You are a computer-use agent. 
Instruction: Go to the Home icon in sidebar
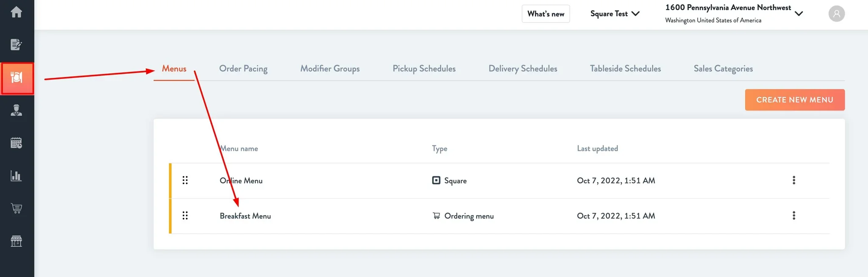17,12
